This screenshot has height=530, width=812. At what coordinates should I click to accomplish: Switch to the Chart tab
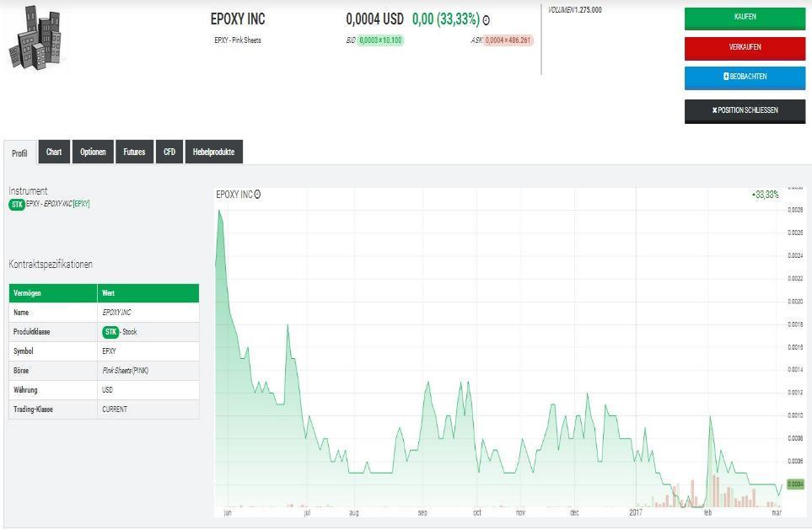coord(54,152)
